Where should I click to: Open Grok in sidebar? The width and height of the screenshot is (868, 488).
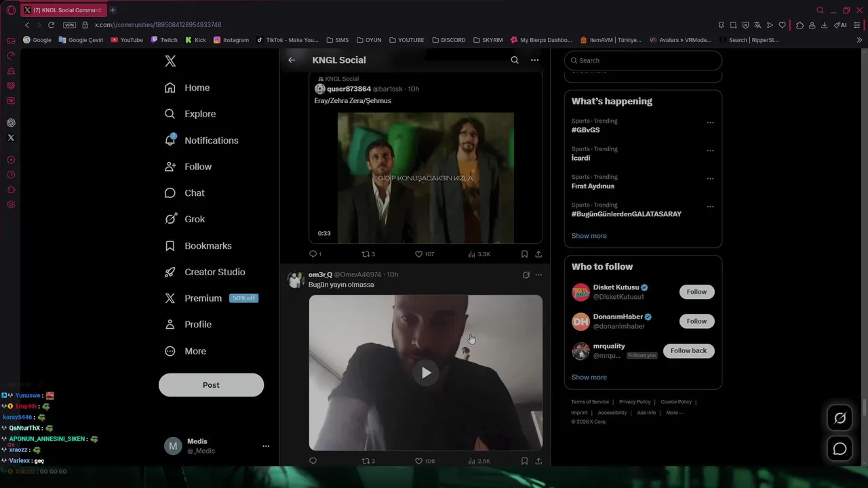coord(185,219)
